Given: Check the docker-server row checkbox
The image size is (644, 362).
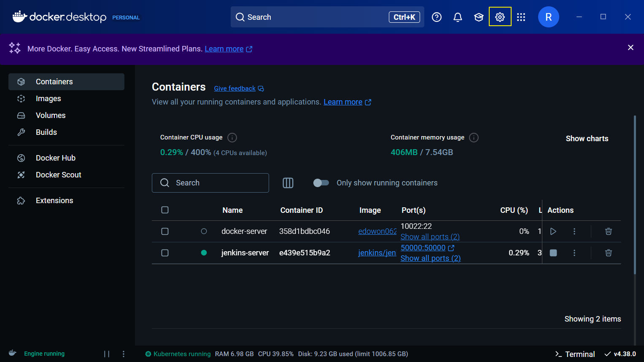Looking at the screenshot, I should click(x=165, y=231).
